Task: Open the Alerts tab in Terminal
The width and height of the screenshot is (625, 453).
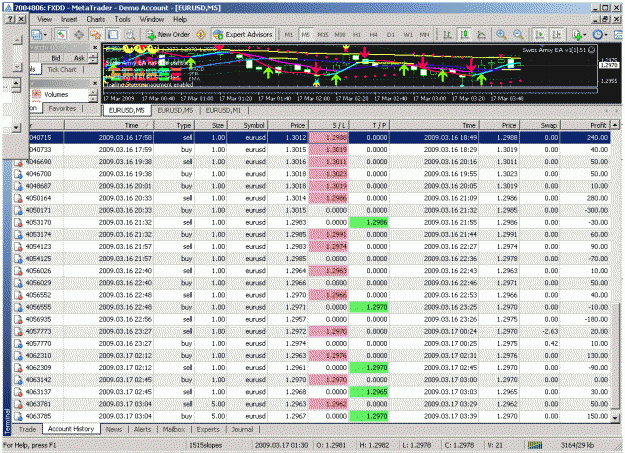Action: 142,429
